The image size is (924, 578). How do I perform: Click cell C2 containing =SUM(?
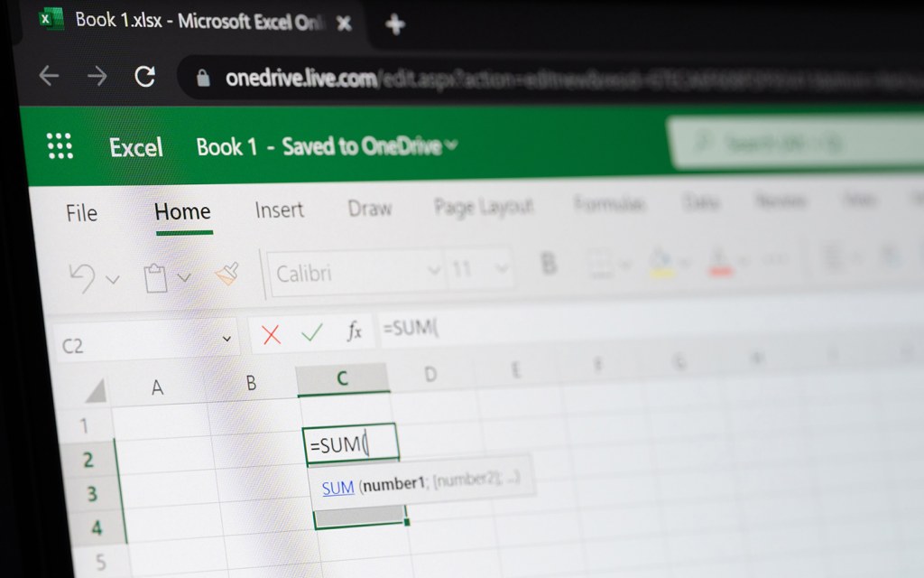pyautogui.click(x=350, y=443)
